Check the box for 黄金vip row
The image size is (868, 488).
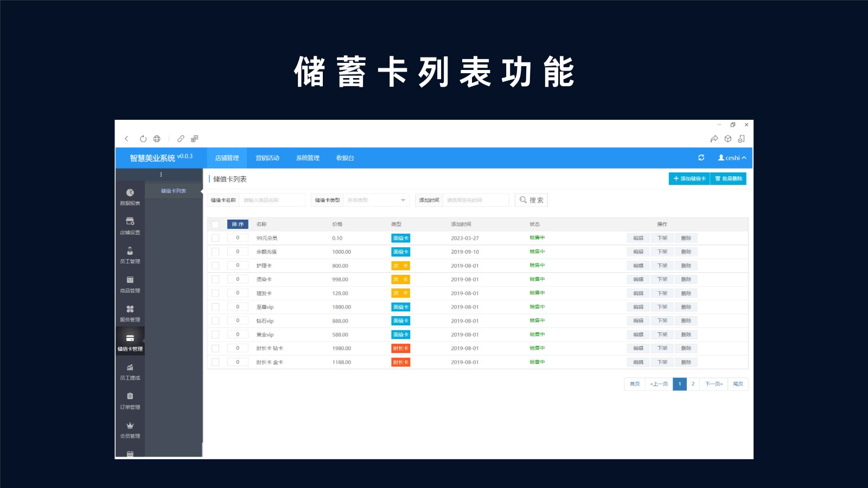point(215,335)
